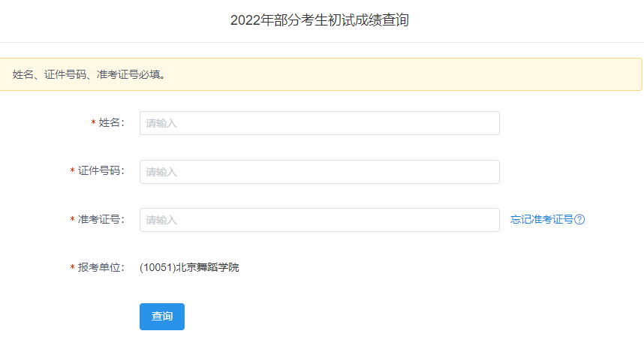This screenshot has width=644, height=346.
Task: Click the 证件号码 field label
Action: (100, 171)
